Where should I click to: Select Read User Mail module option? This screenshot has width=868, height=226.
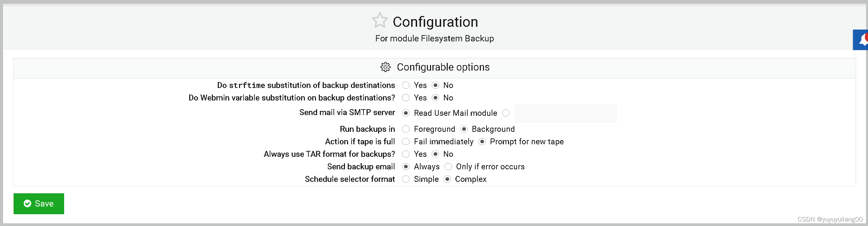point(406,113)
